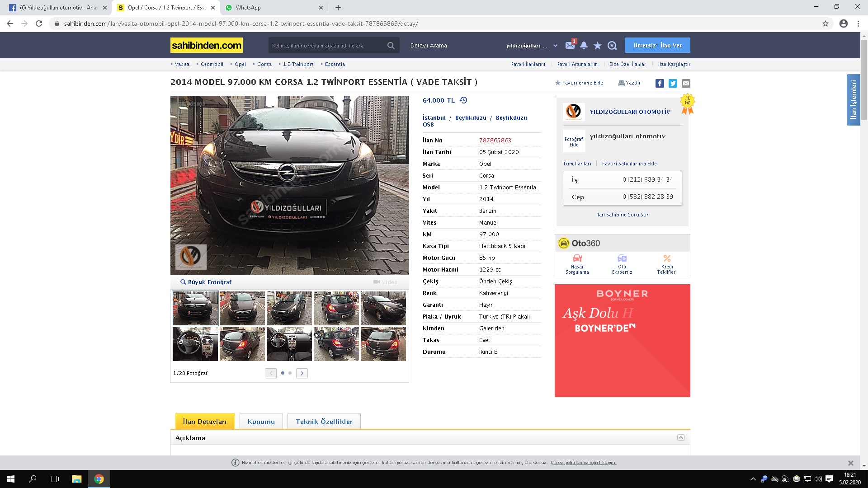
Task: Click Corsa breadcrumb link
Action: 264,64
